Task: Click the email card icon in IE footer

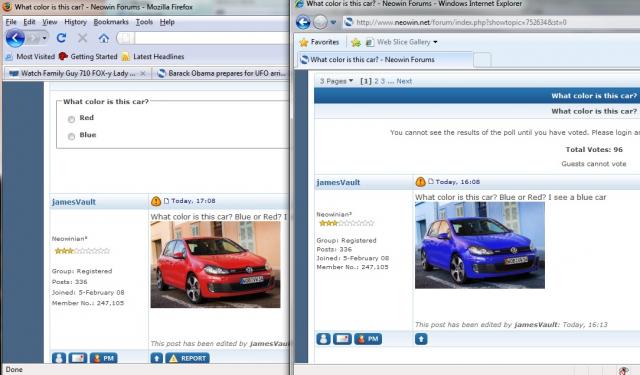Action: (342, 339)
